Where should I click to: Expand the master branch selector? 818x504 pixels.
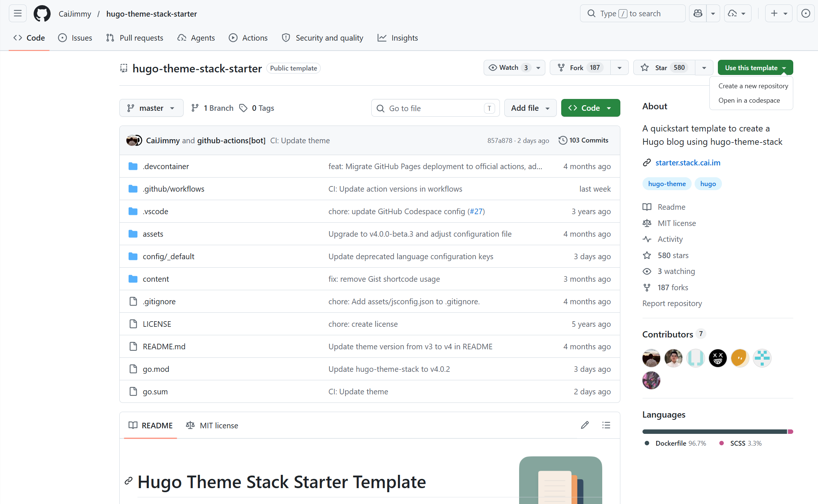pos(151,108)
